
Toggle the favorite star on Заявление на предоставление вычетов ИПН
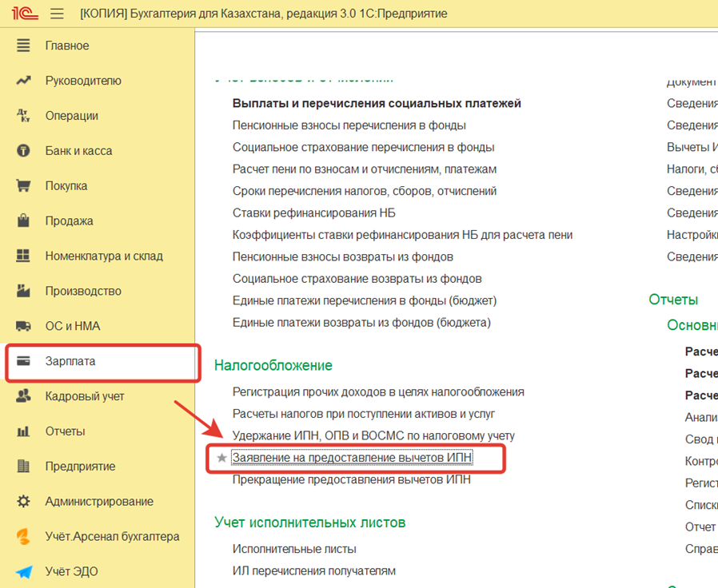222,459
